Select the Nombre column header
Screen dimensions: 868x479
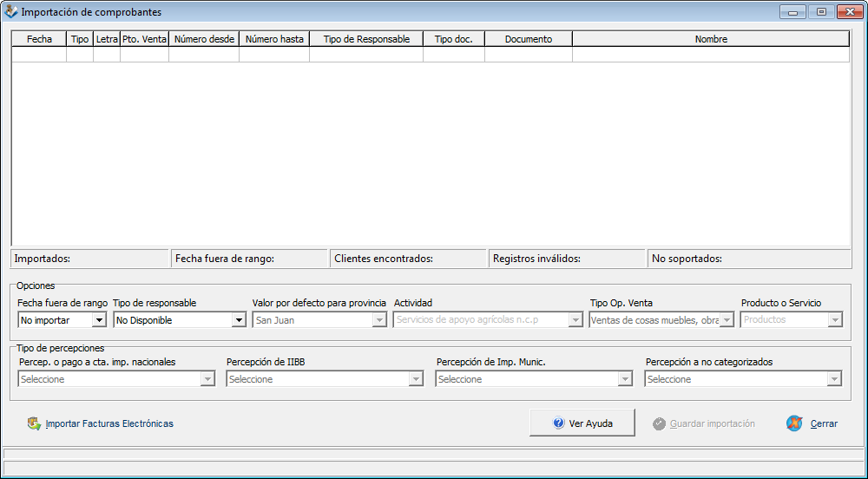click(x=711, y=39)
